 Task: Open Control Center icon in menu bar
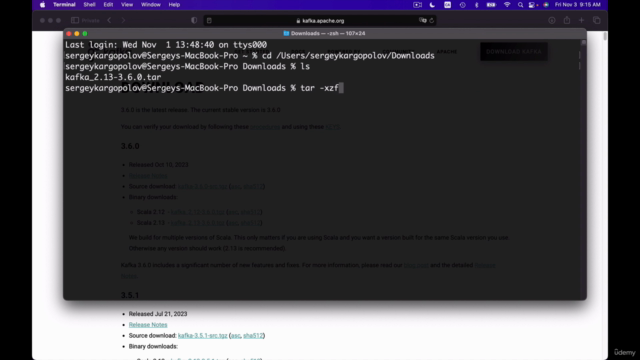532,5
